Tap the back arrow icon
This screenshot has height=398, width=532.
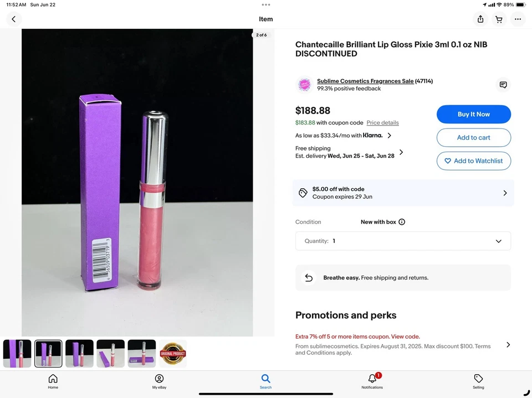pyautogui.click(x=14, y=19)
